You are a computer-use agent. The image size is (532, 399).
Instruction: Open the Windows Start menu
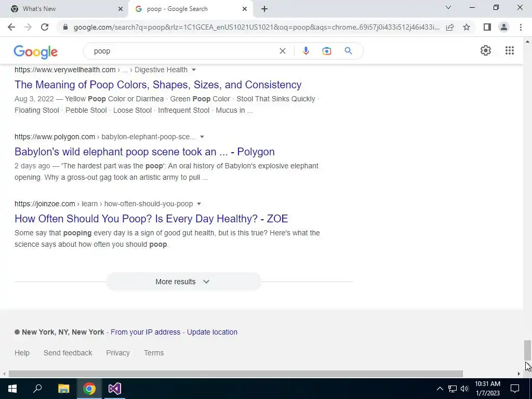[x=12, y=389]
